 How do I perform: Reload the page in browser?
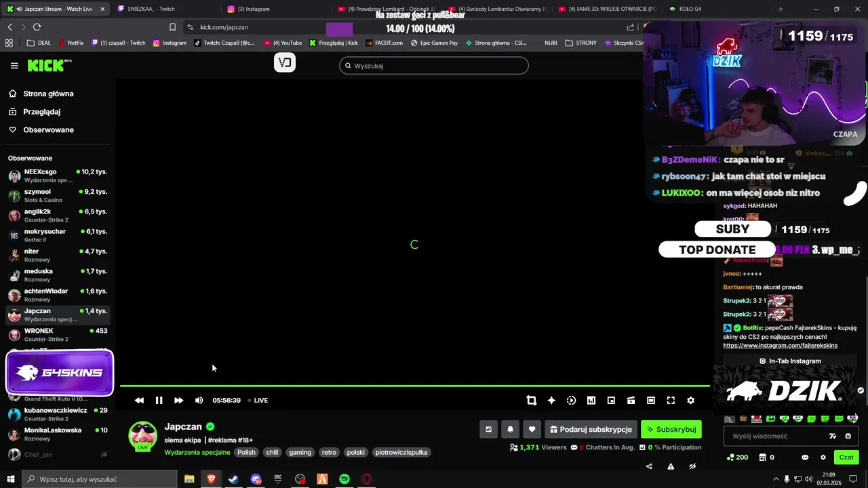37,27
